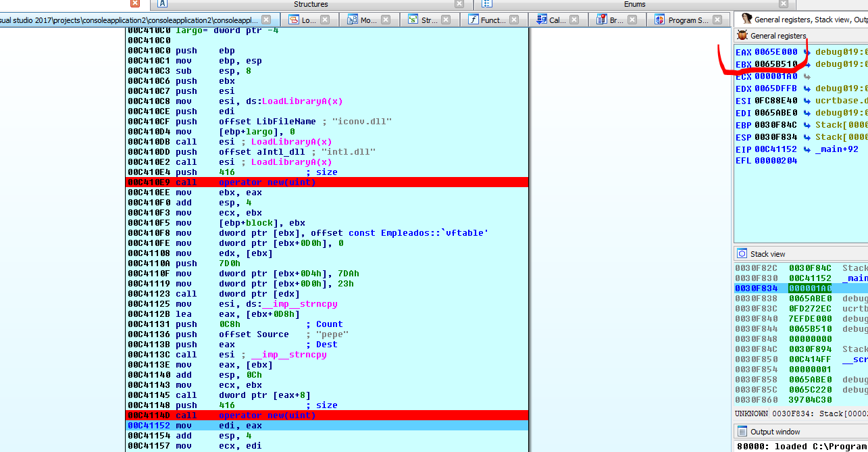Open the Structures tab
This screenshot has height=452, width=868.
click(311, 4)
